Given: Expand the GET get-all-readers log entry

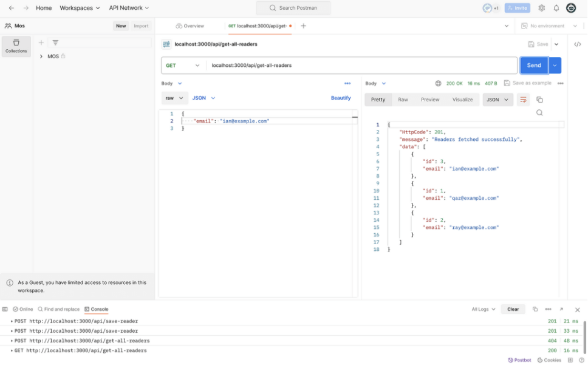Looking at the screenshot, I should [x=12, y=350].
